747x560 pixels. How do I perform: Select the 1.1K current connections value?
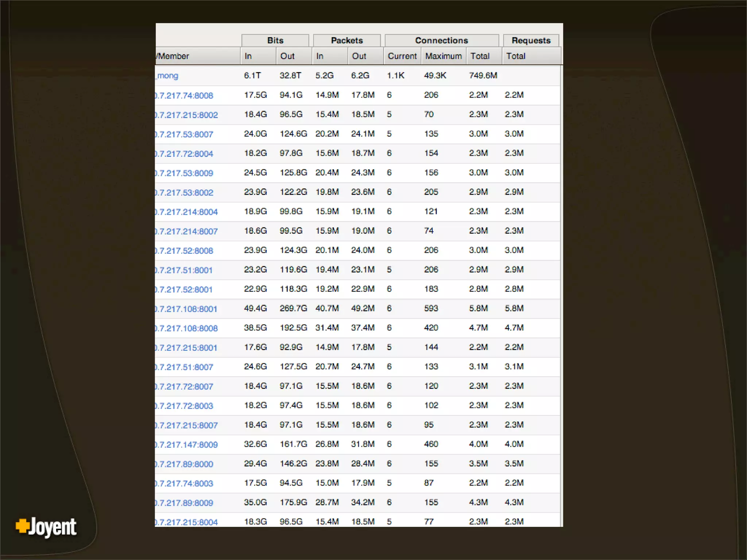(395, 75)
